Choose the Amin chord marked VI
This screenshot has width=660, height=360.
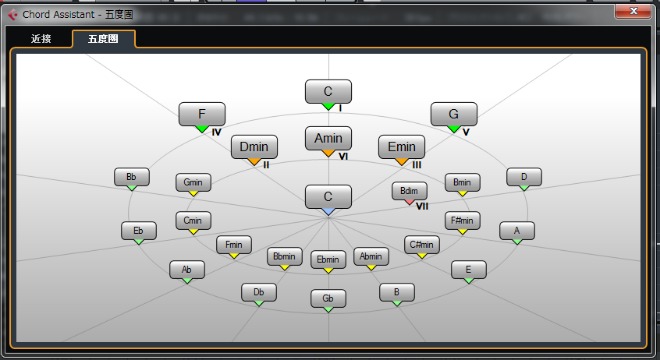click(x=328, y=138)
